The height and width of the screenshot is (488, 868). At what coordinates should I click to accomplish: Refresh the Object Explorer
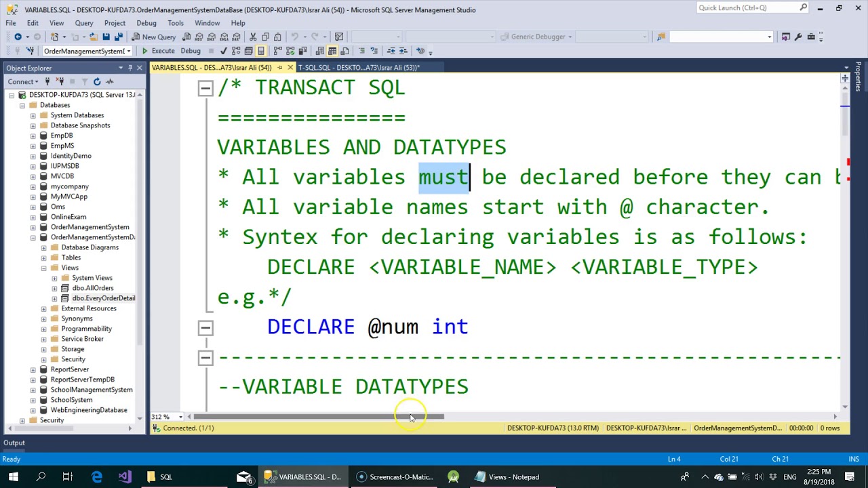pyautogui.click(x=97, y=81)
